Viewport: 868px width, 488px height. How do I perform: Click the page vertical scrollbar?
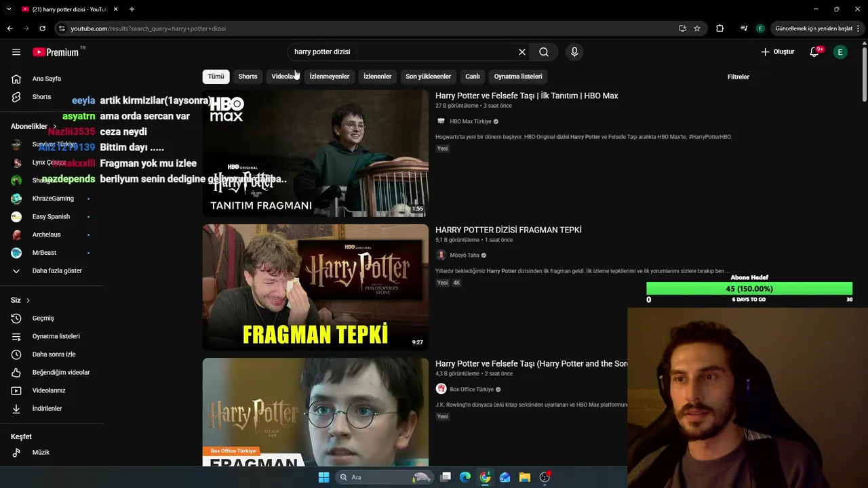click(x=864, y=75)
